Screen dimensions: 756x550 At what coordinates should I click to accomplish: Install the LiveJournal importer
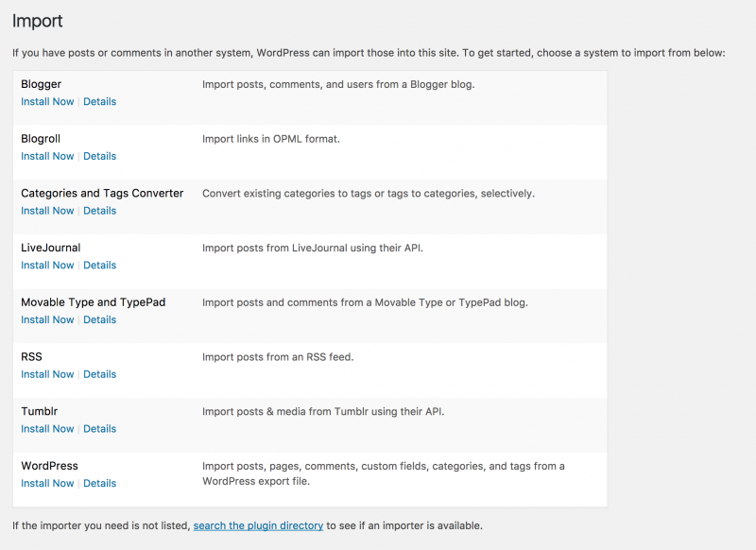[x=47, y=265]
